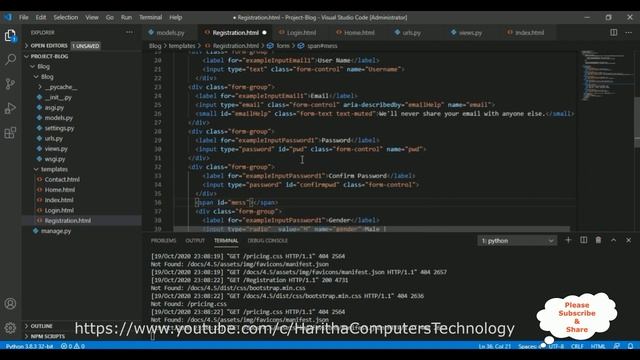The width and height of the screenshot is (640, 360).
Task: Open settings.py in the file tree
Action: click(59, 128)
